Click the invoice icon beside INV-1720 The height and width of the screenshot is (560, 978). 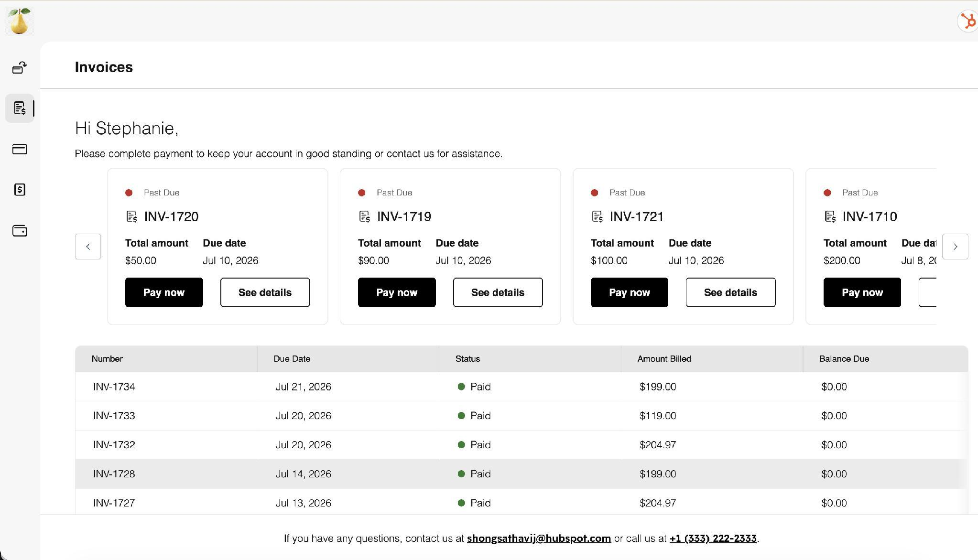131,216
